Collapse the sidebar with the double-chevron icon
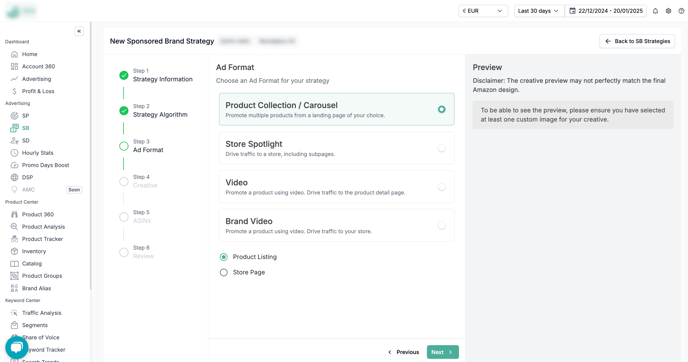Viewport: 688px width, 362px height. (x=79, y=31)
